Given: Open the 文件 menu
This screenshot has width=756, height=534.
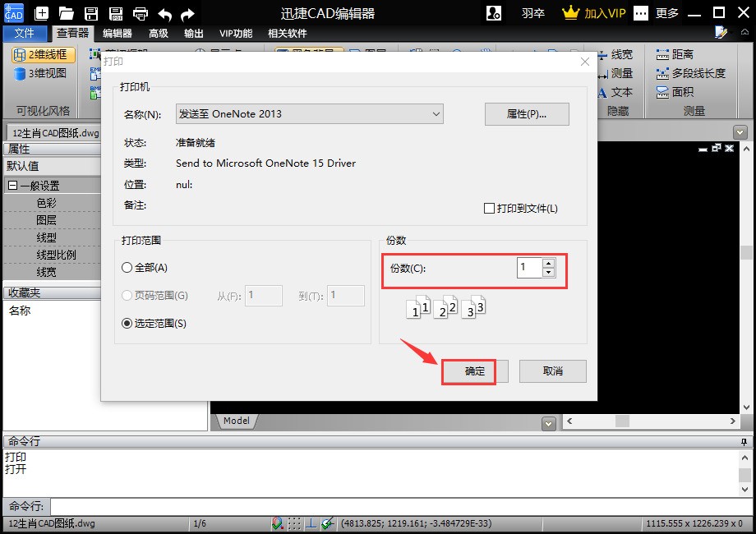Looking at the screenshot, I should [x=25, y=33].
